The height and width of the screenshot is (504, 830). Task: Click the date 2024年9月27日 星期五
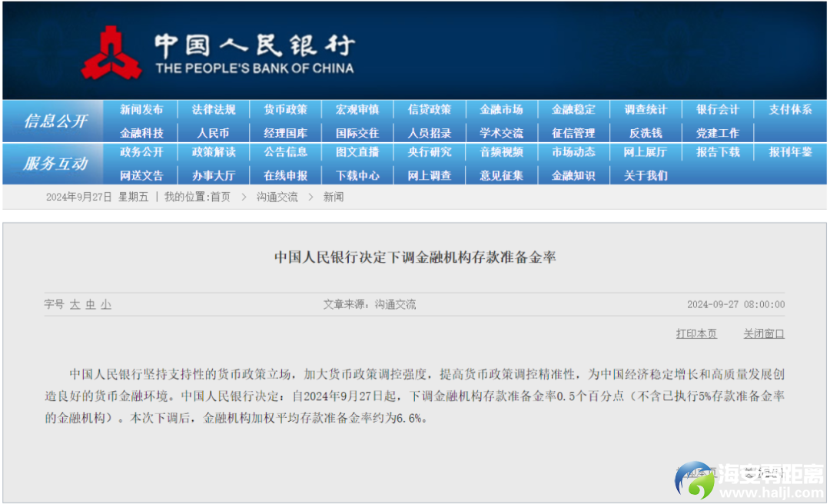[x=97, y=197]
